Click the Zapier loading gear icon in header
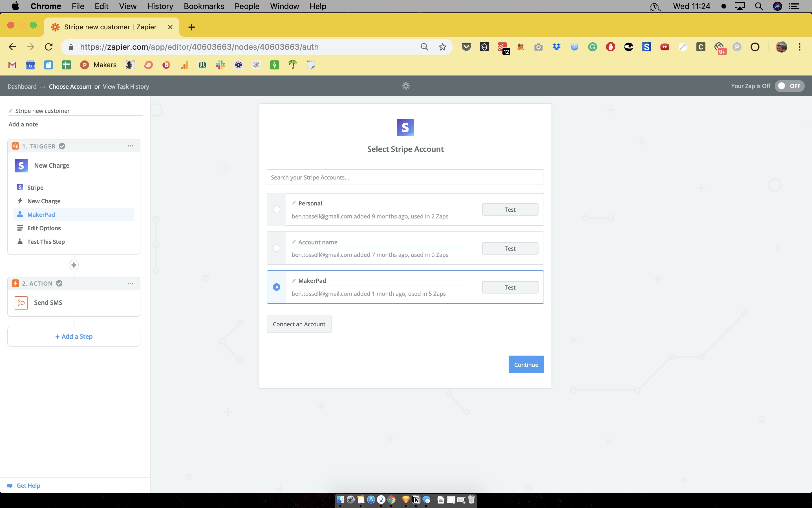This screenshot has height=508, width=812. coord(406,86)
